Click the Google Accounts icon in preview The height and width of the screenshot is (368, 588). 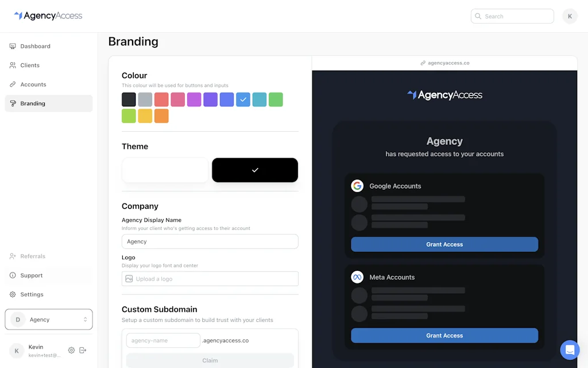pos(357,186)
